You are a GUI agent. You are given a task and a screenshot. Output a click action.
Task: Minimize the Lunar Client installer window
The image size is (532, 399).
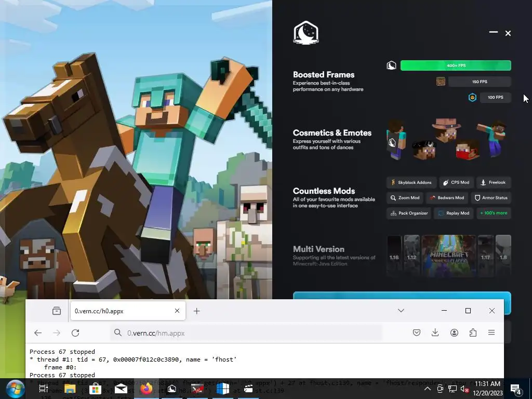[x=494, y=32]
